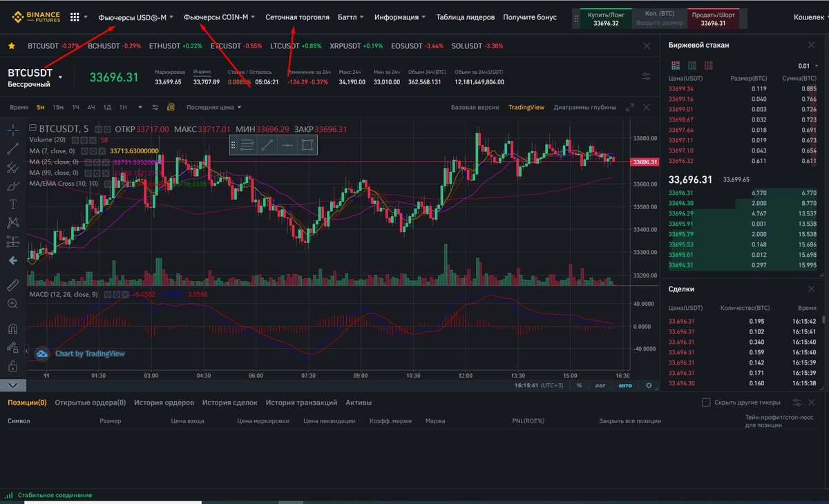This screenshot has height=504, width=829.
Task: Open the zoom-in magnifier tool
Action: pyautogui.click(x=12, y=304)
